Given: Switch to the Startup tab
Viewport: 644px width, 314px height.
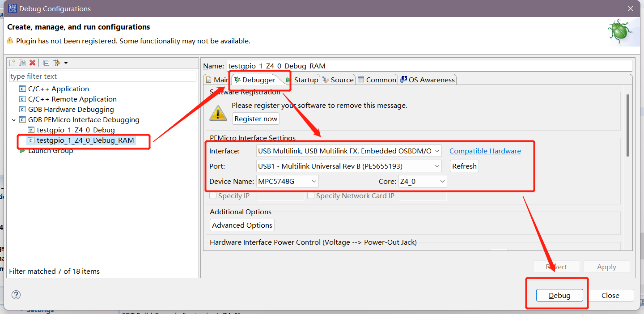Looking at the screenshot, I should click(x=302, y=80).
